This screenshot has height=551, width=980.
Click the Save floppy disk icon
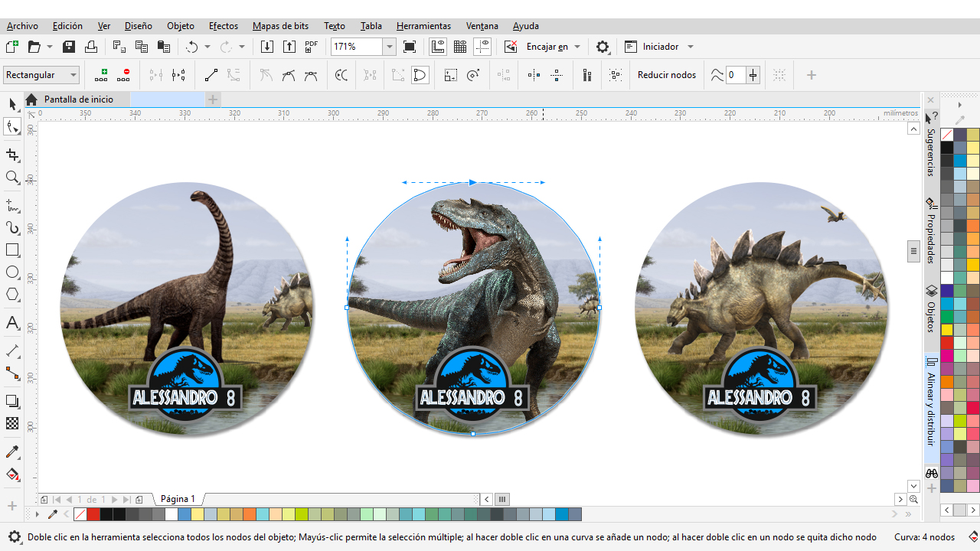click(69, 47)
